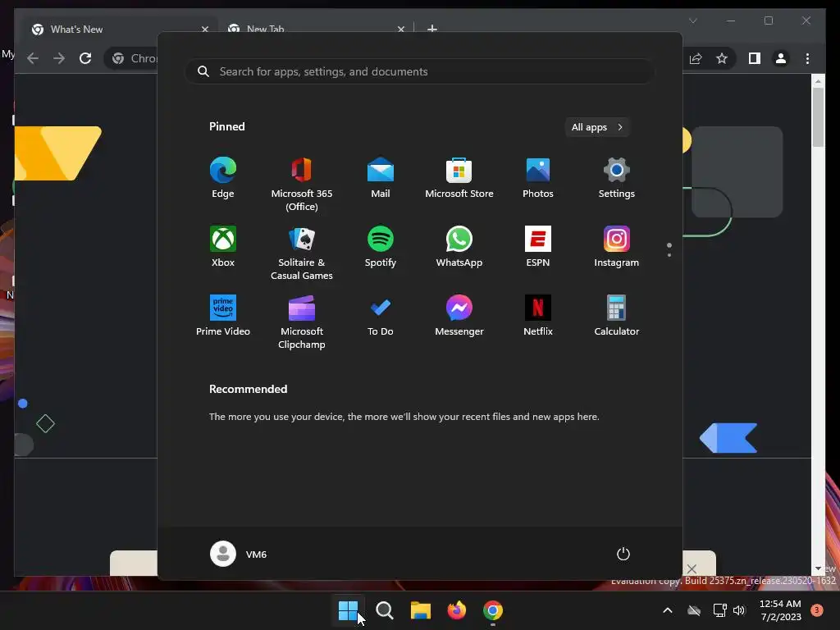Open the clock and date panel
Viewport: 840px width, 630px height.
(781, 610)
